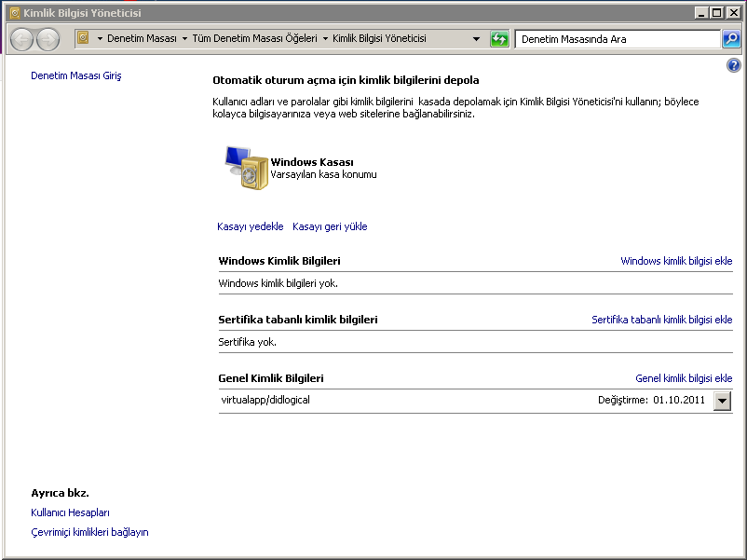
Task: Minimize the Kimlik Bilgisi Yöneticisi window
Action: coord(700,13)
